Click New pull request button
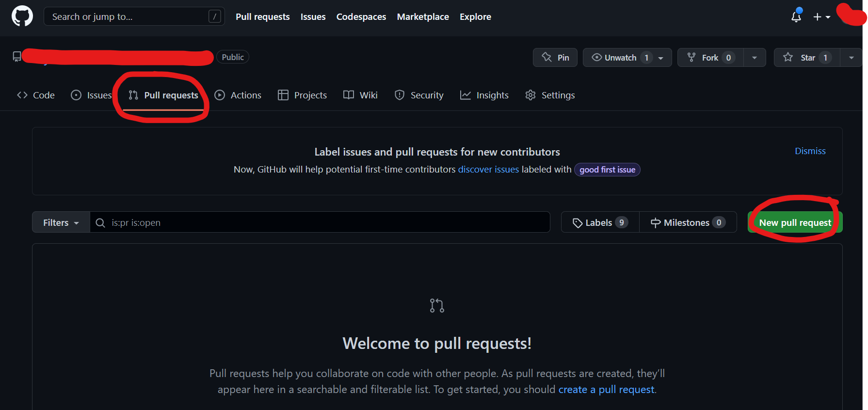This screenshot has height=410, width=868. click(x=795, y=222)
